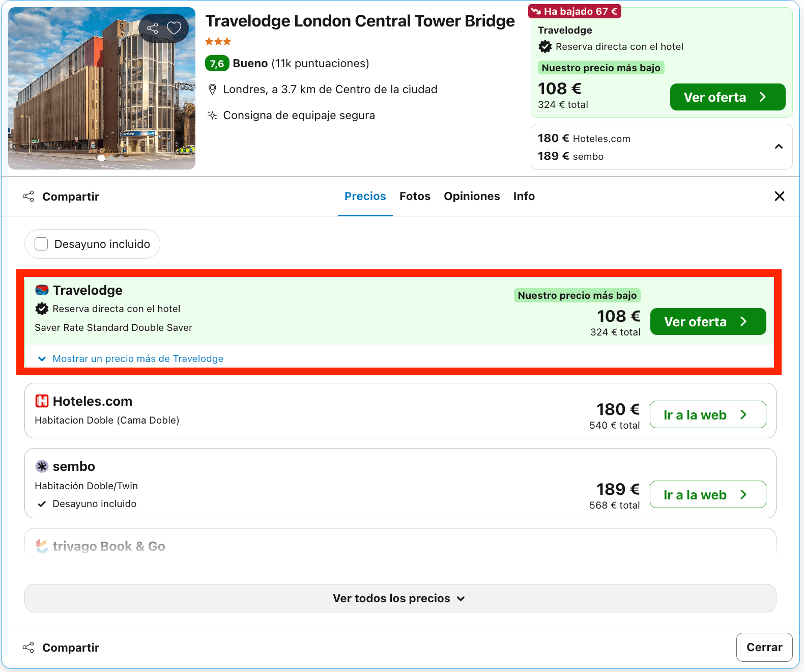This screenshot has height=672, width=804.
Task: Click the bottom Compartir link
Action: tap(71, 648)
